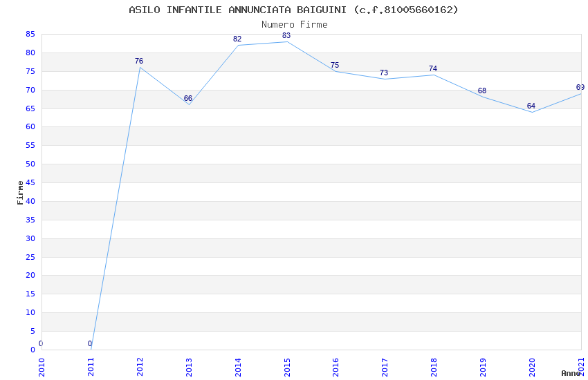This screenshot has height=380, width=588.
Task: Click the 2016 x-axis tick label
Action: tap(336, 368)
